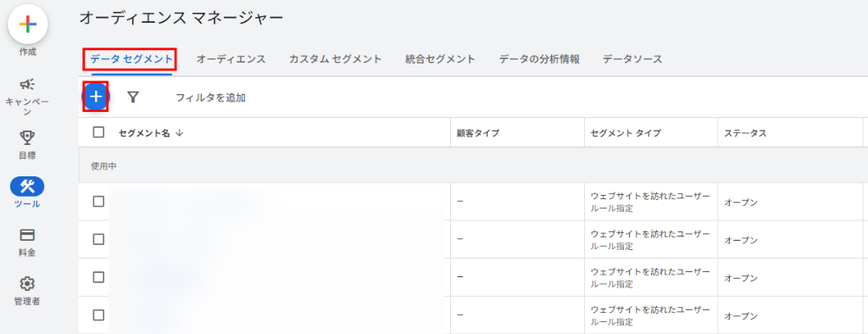This screenshot has width=868, height=334.
Task: Check the fourth segment row checkbox
Action: pyautogui.click(x=98, y=315)
